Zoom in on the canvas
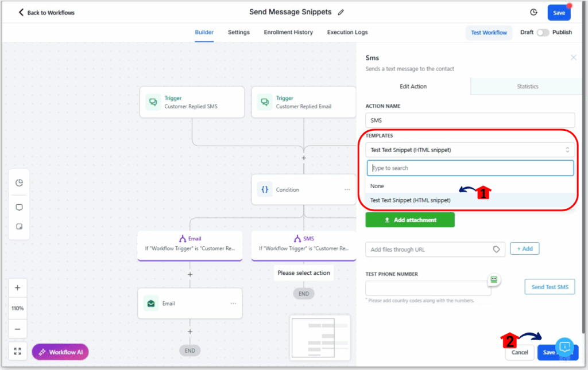The height and width of the screenshot is (370, 588). pos(18,287)
